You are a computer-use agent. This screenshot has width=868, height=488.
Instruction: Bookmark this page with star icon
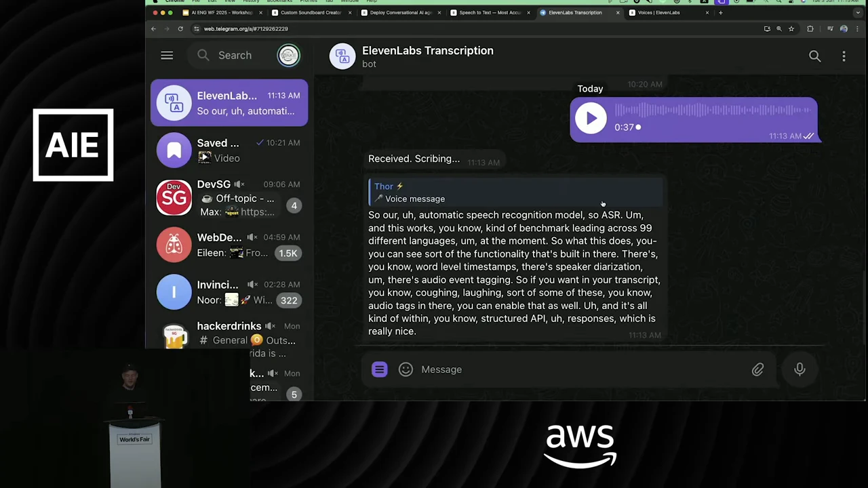pyautogui.click(x=791, y=28)
